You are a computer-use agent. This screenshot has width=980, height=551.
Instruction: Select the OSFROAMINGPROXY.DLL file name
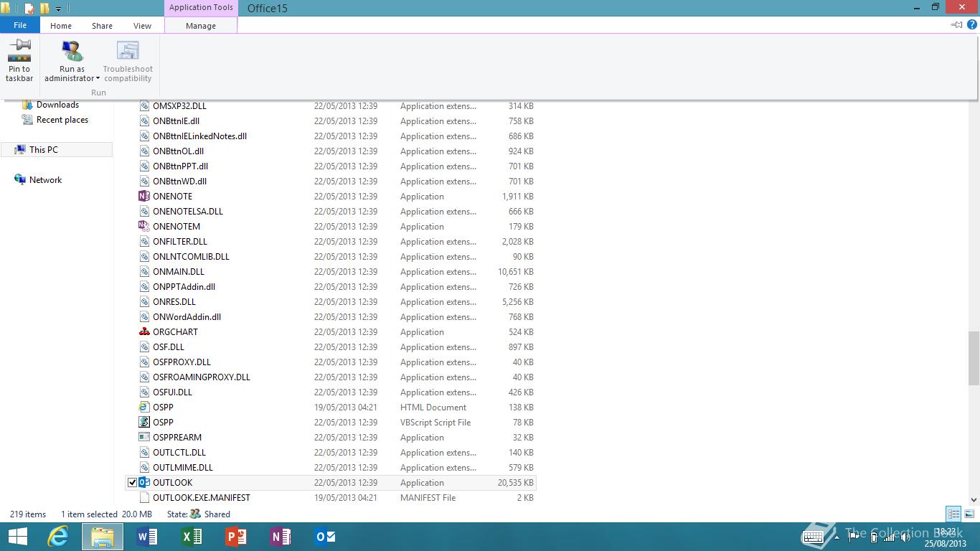pyautogui.click(x=202, y=377)
